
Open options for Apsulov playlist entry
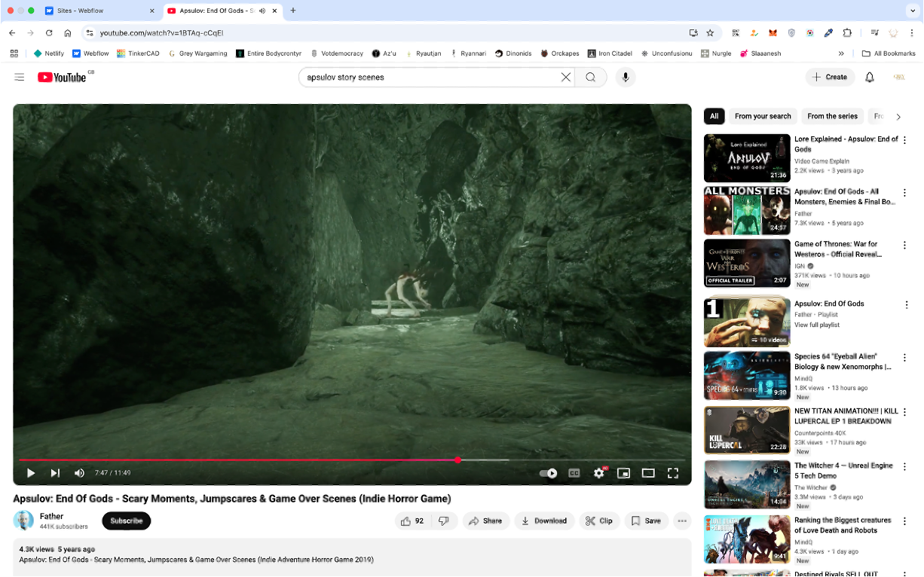(905, 305)
